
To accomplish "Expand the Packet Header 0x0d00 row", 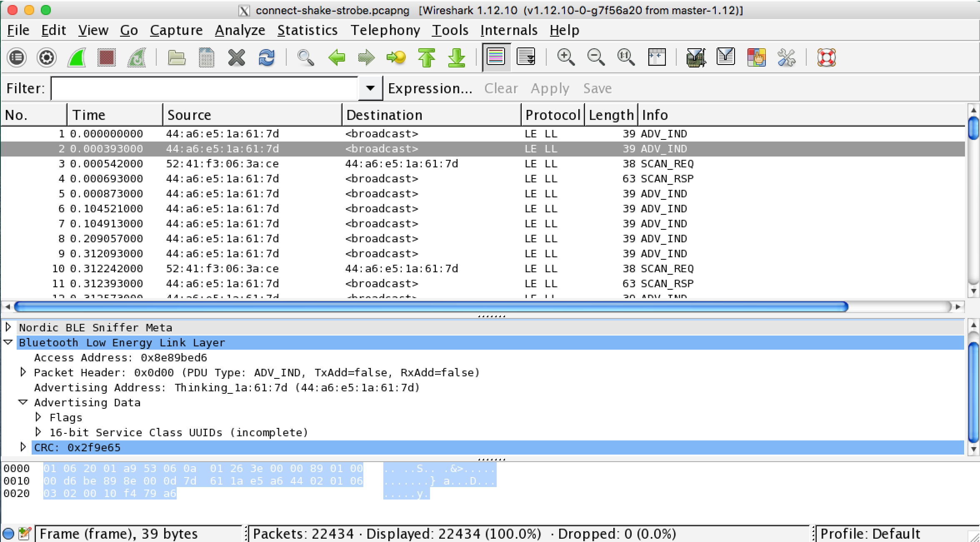I will (23, 372).
